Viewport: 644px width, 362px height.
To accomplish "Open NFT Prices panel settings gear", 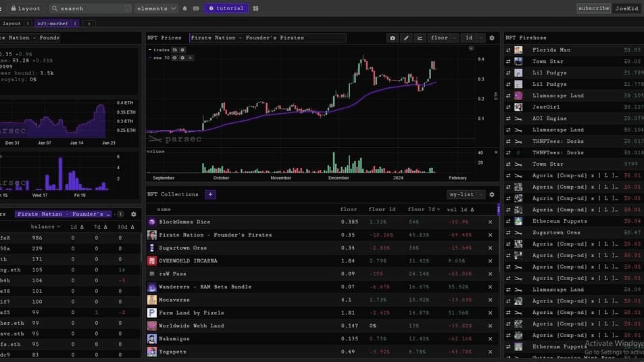I will point(492,38).
